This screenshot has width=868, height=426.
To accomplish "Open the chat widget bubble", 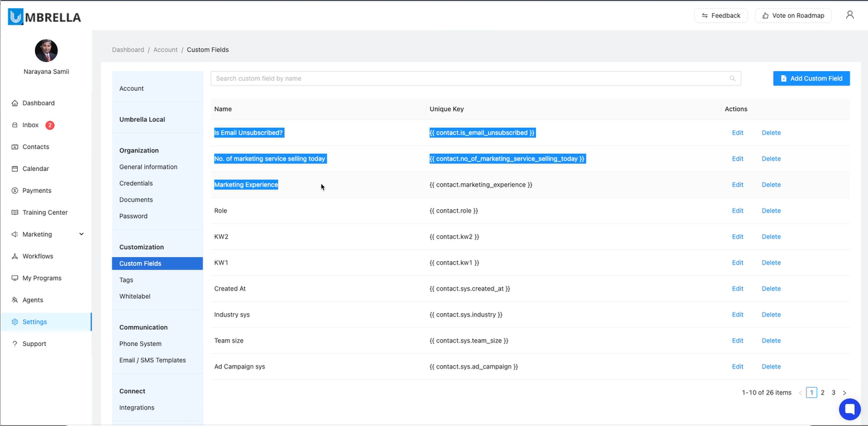I will (x=850, y=410).
